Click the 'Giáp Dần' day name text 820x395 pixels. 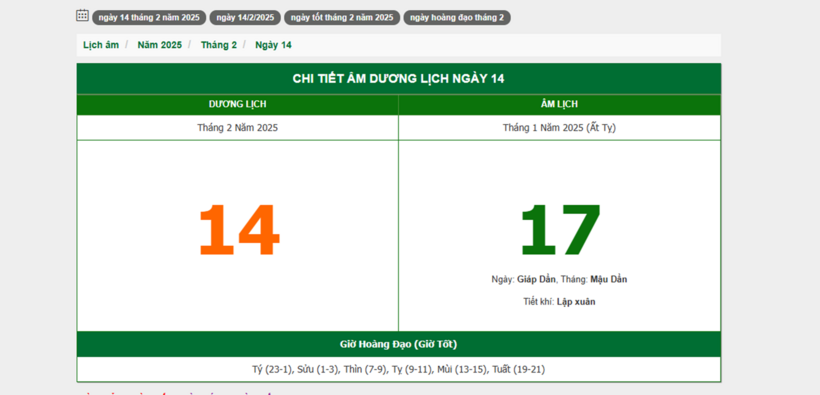coord(536,279)
